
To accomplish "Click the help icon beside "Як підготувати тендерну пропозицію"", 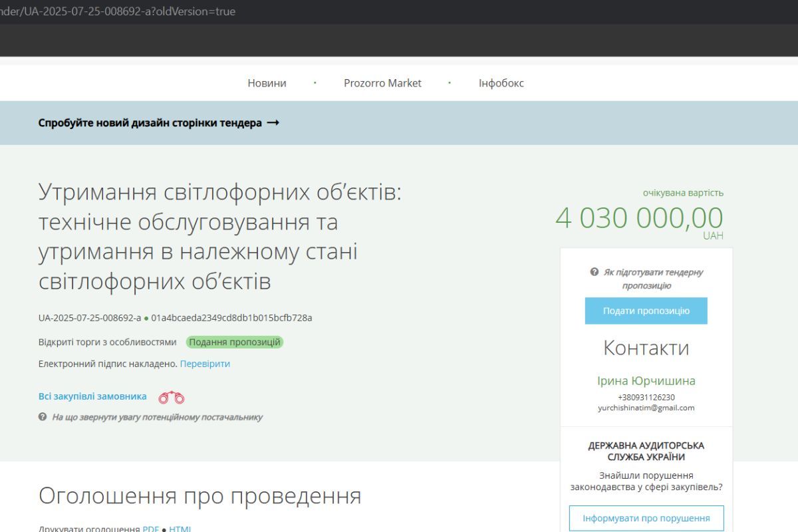I will coord(593,271).
